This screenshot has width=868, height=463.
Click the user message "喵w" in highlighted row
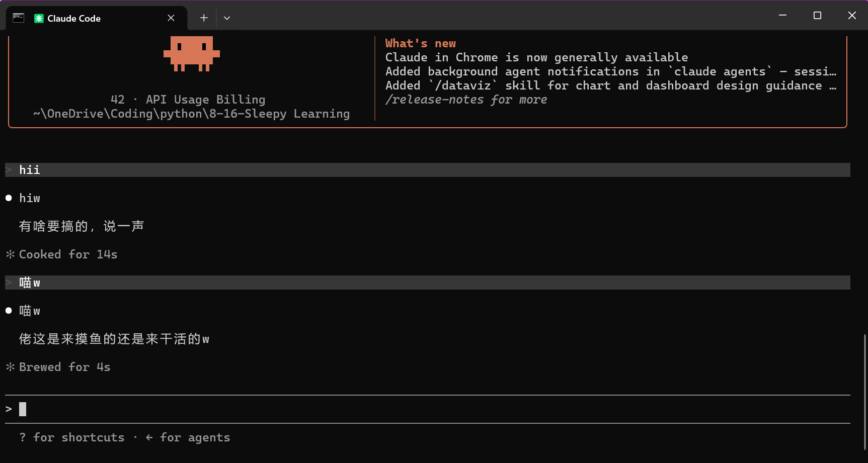point(30,283)
